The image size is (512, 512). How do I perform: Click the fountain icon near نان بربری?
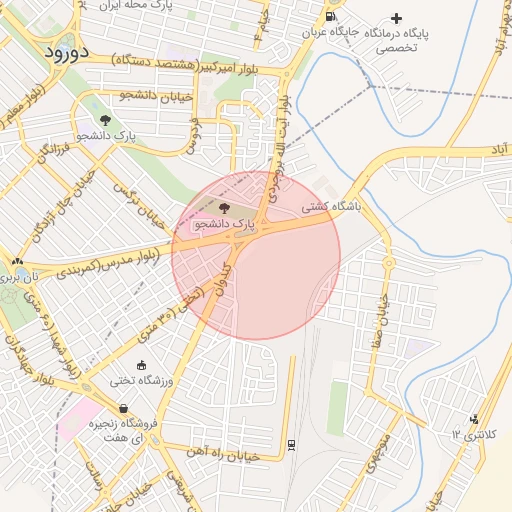[x=17, y=262]
